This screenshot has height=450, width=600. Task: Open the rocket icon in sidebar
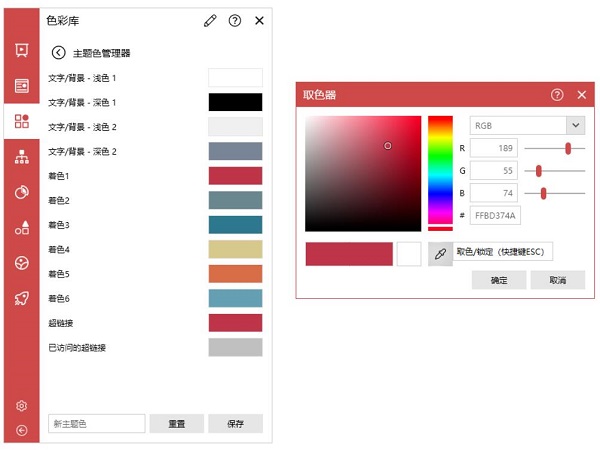21,297
